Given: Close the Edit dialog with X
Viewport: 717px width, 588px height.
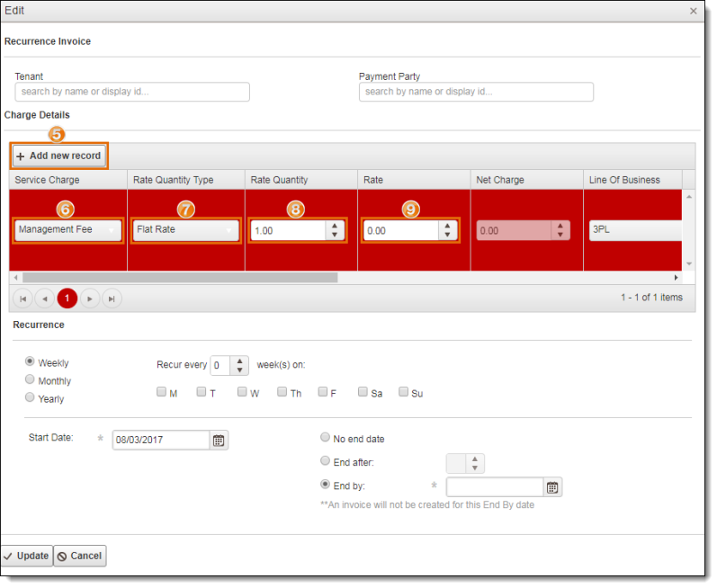Looking at the screenshot, I should pyautogui.click(x=693, y=11).
